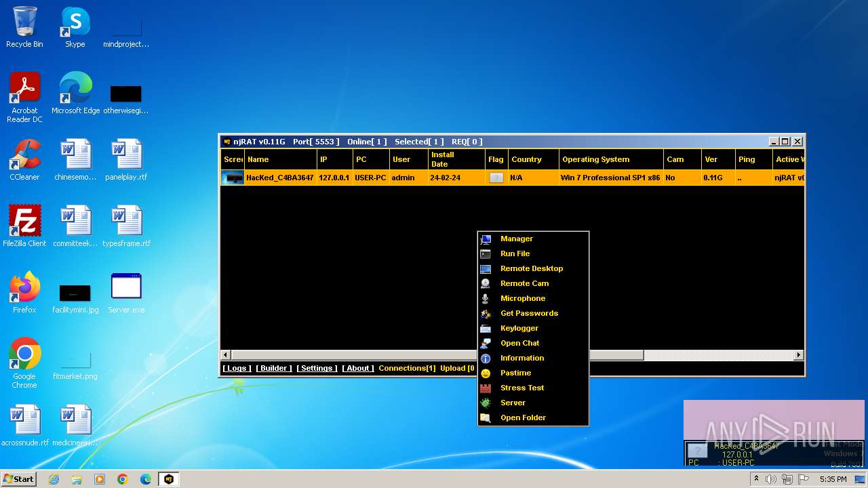This screenshot has height=488, width=868.
Task: Click Internet Explorer in the taskbar
Action: [54, 479]
